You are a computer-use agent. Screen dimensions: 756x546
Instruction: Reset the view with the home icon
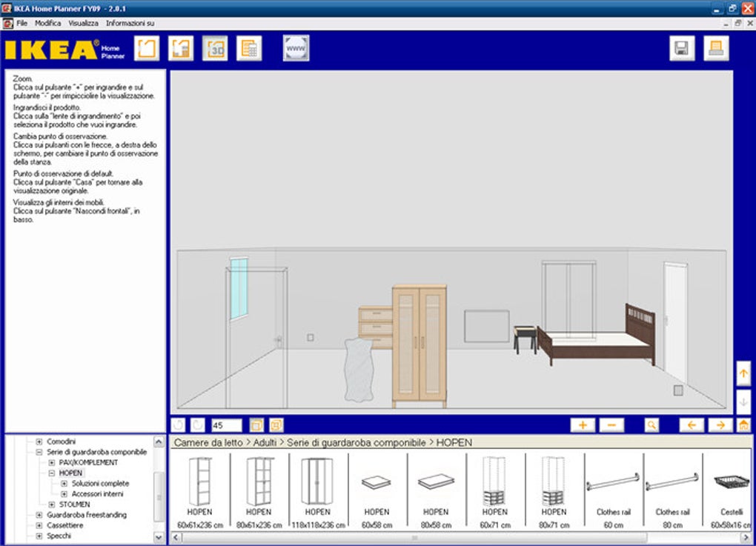pos(744,425)
